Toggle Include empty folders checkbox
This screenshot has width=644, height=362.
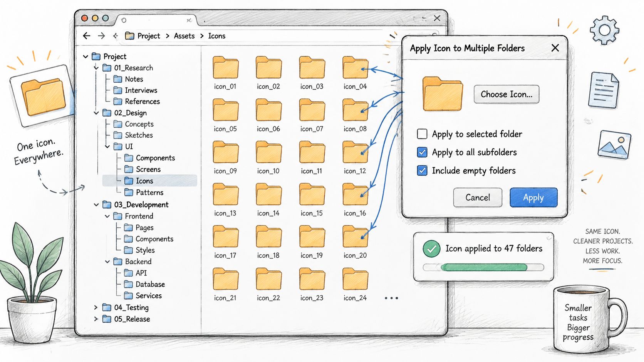[x=422, y=170]
